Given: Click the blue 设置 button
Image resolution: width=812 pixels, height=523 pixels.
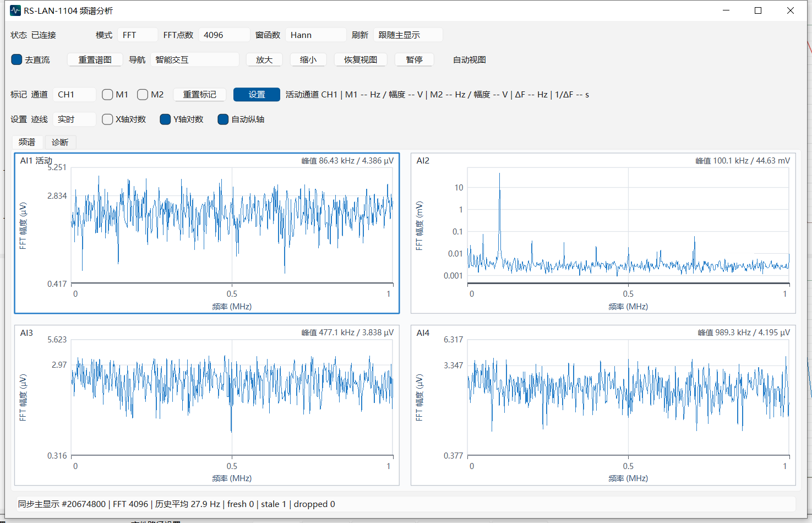Looking at the screenshot, I should [x=257, y=95].
